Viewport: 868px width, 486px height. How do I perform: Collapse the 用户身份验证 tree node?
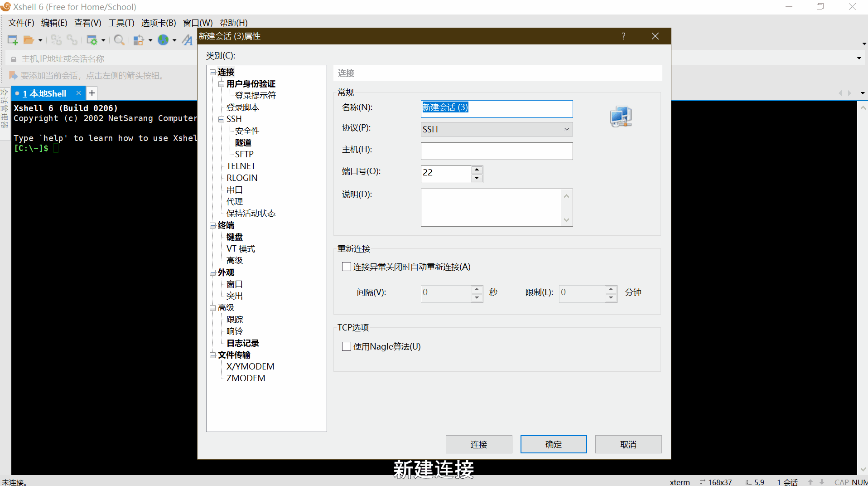(221, 84)
